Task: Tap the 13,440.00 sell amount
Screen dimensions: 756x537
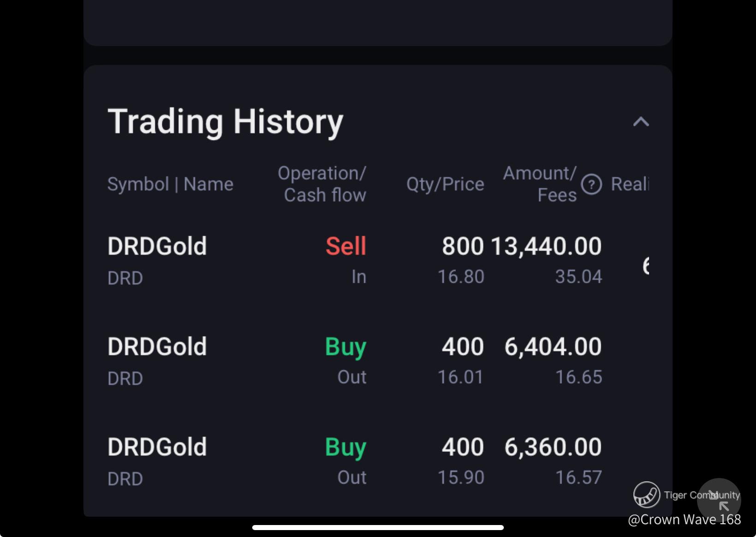Action: pyautogui.click(x=546, y=246)
